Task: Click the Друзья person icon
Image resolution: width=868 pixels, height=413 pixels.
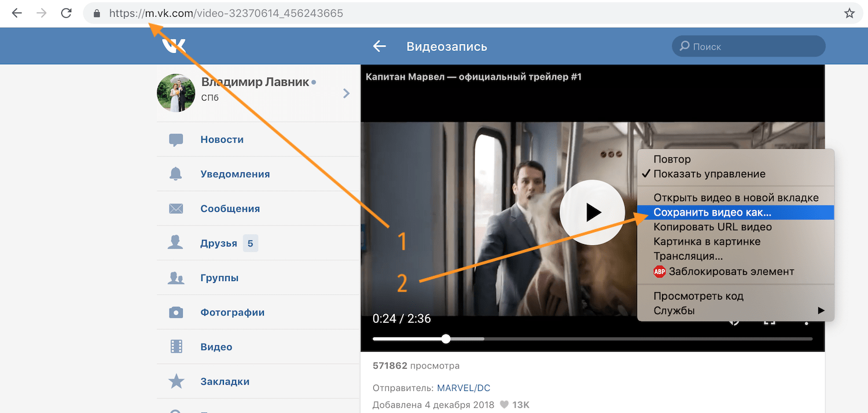Action: pos(175,243)
